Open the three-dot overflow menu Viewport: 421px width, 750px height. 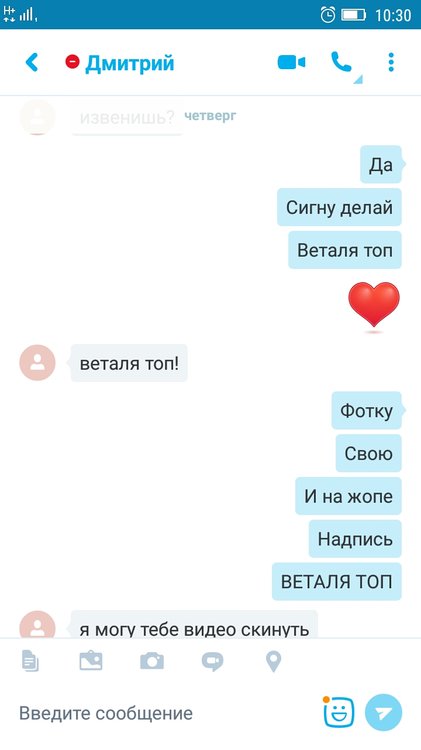(x=391, y=62)
